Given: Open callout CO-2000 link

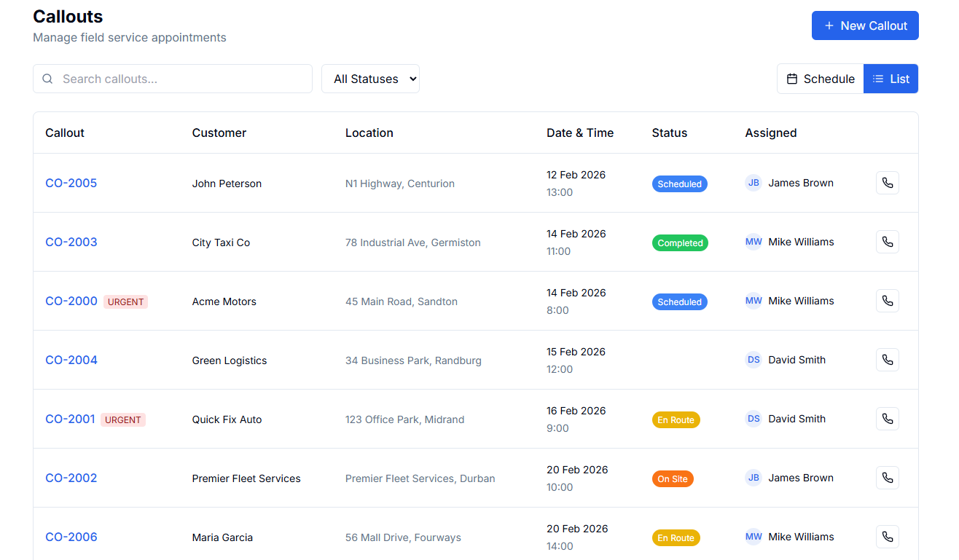Looking at the screenshot, I should coord(71,301).
